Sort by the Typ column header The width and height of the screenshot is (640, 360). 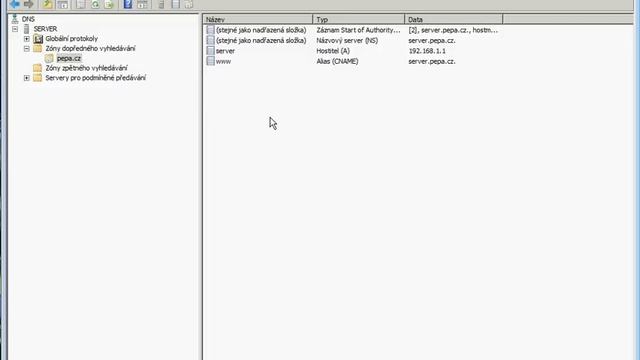point(359,19)
